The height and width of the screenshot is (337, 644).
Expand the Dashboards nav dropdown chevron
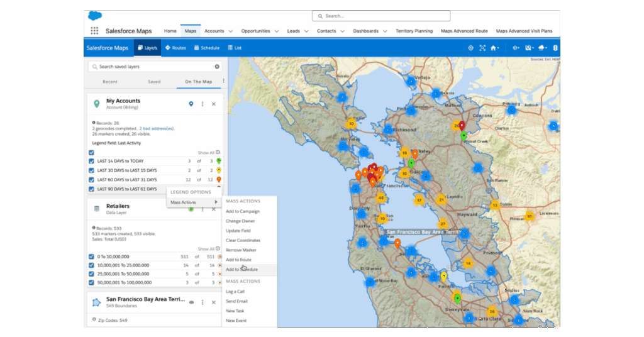point(385,31)
